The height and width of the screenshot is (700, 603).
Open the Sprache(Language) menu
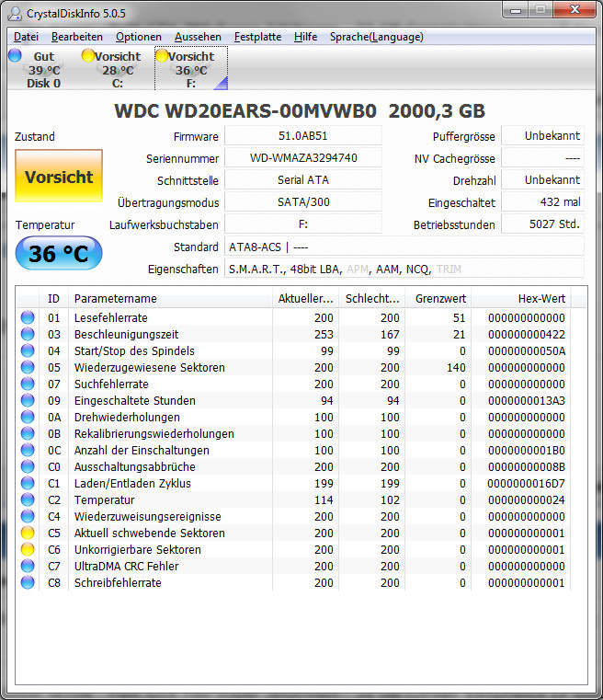377,37
